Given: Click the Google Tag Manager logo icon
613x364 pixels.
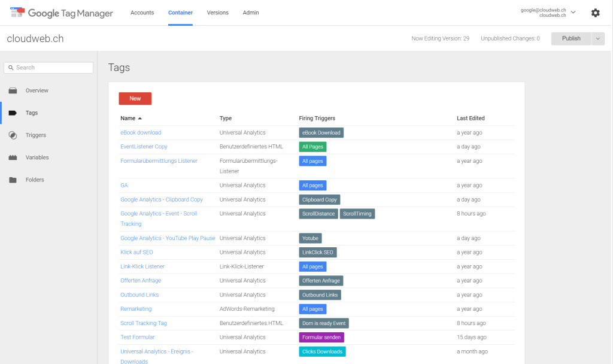Looking at the screenshot, I should coord(17,13).
